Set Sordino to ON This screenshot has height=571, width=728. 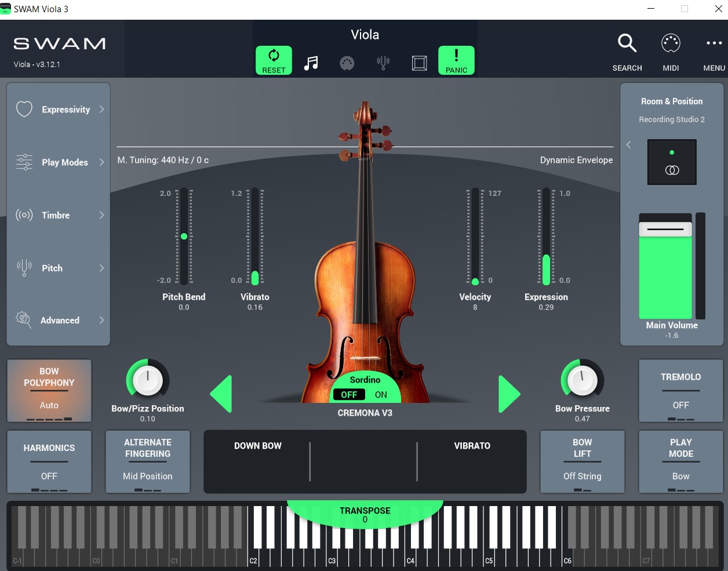381,395
